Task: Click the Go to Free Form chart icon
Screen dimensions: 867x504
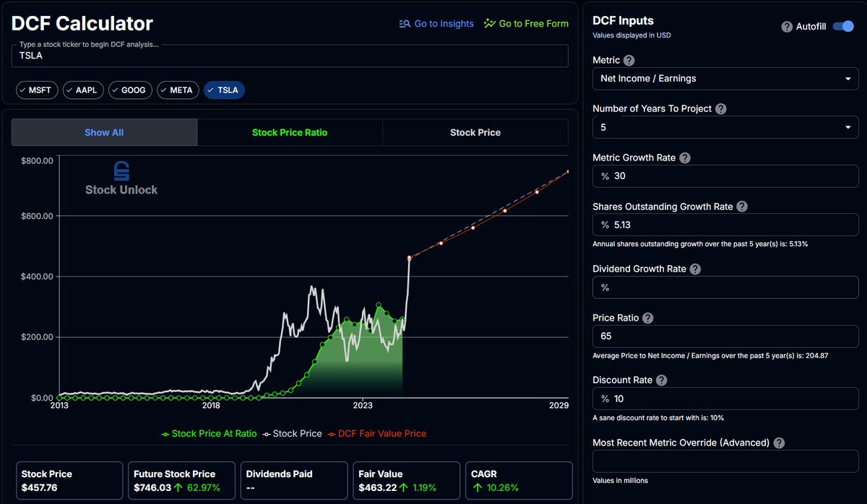Action: [490, 24]
